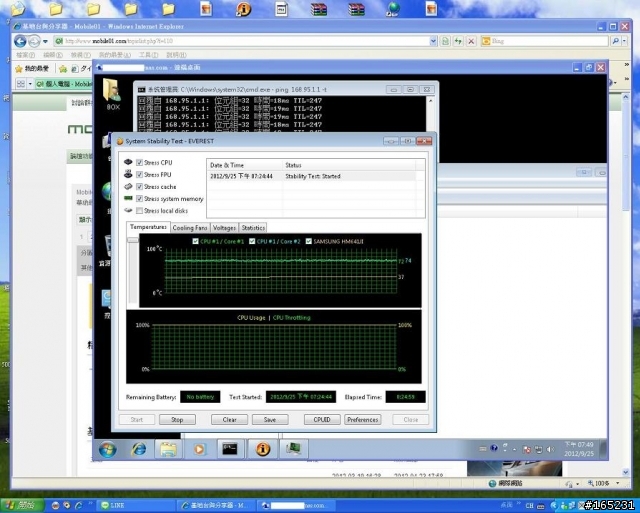Screen dimensions: 640x513
Task: Open the first IE menu bar item
Action: click(25, 55)
